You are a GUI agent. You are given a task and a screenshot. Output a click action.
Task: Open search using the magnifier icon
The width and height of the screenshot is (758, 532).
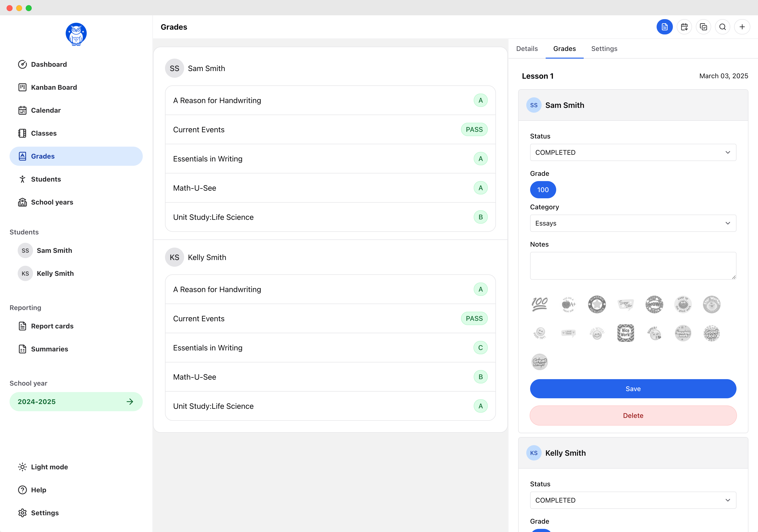(723, 27)
